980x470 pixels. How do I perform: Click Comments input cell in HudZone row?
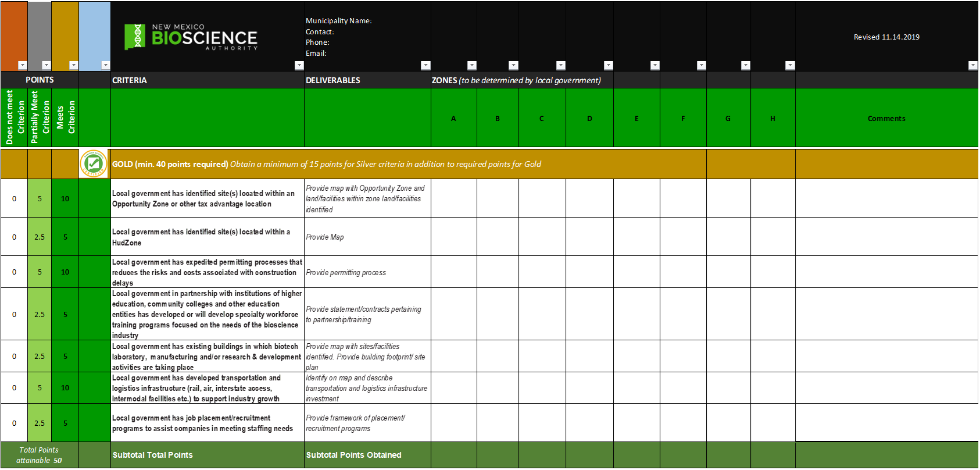click(x=886, y=237)
